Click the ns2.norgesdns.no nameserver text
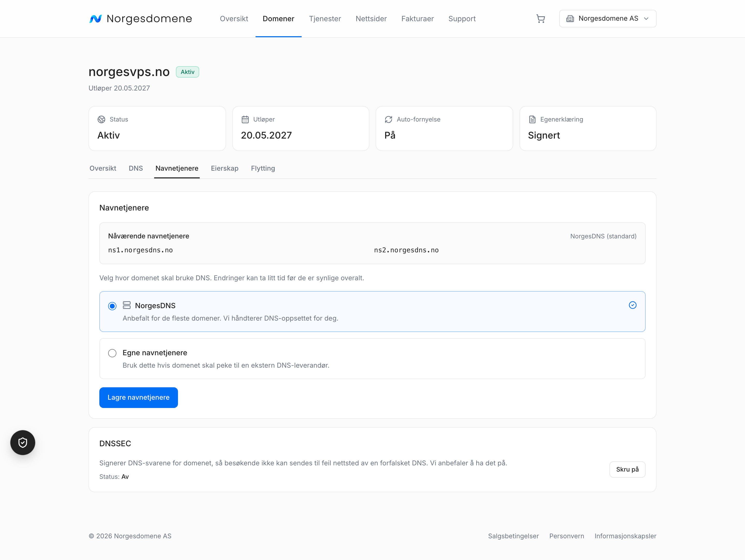 406,250
